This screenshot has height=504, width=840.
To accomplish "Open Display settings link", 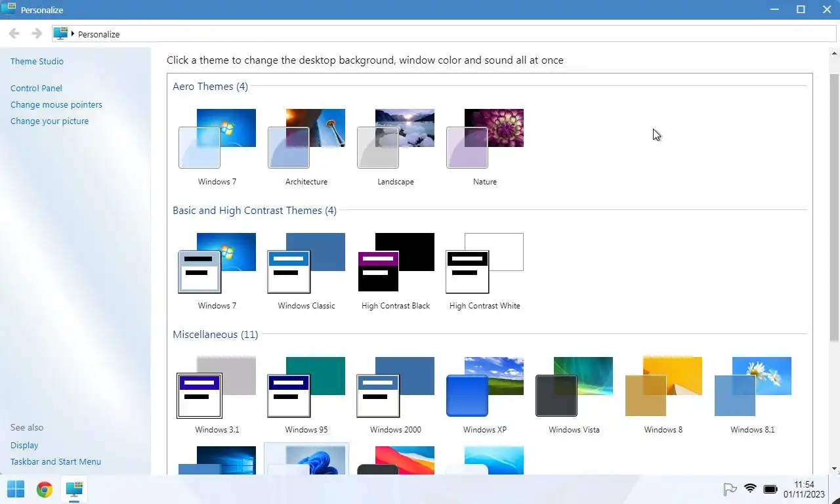I will (x=24, y=445).
